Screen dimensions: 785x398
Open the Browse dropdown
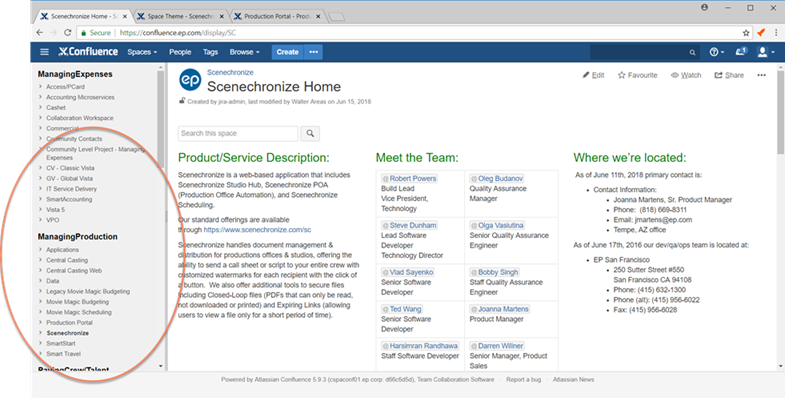point(244,52)
